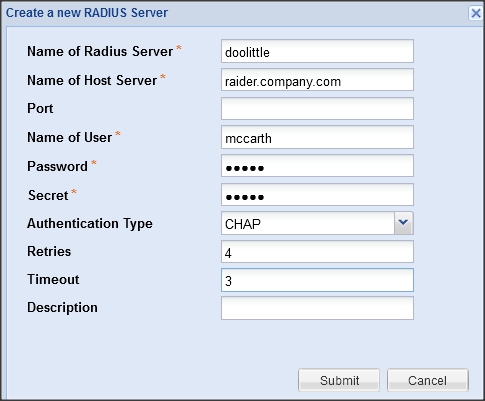Select the Retries field showing 4
The image size is (485, 401).
[x=317, y=251]
